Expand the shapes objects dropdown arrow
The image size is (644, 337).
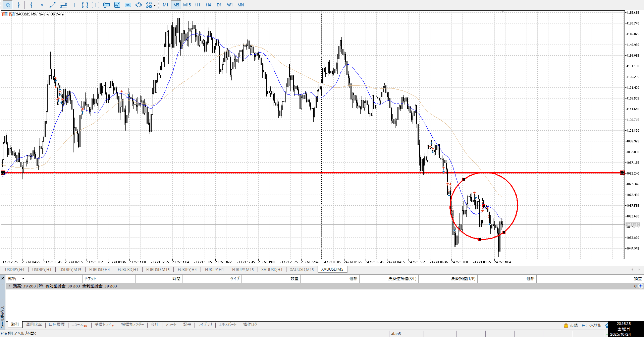click(155, 5)
